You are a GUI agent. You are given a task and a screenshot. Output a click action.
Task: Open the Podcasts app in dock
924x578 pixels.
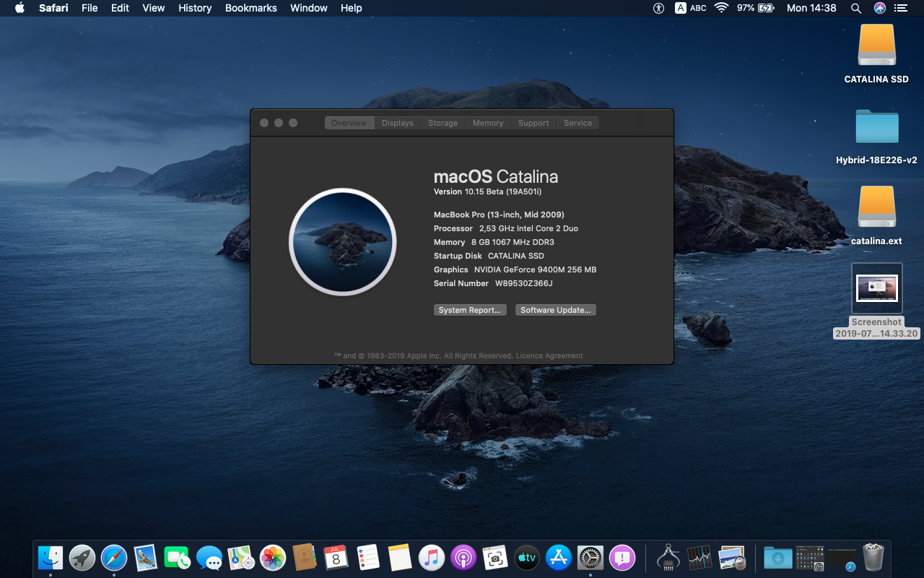tap(463, 557)
